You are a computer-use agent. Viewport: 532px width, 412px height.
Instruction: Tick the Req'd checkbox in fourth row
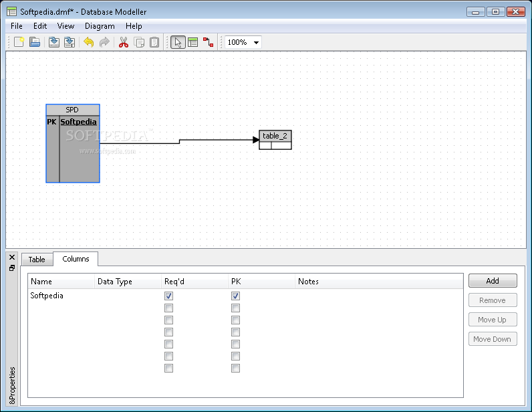[x=168, y=332]
